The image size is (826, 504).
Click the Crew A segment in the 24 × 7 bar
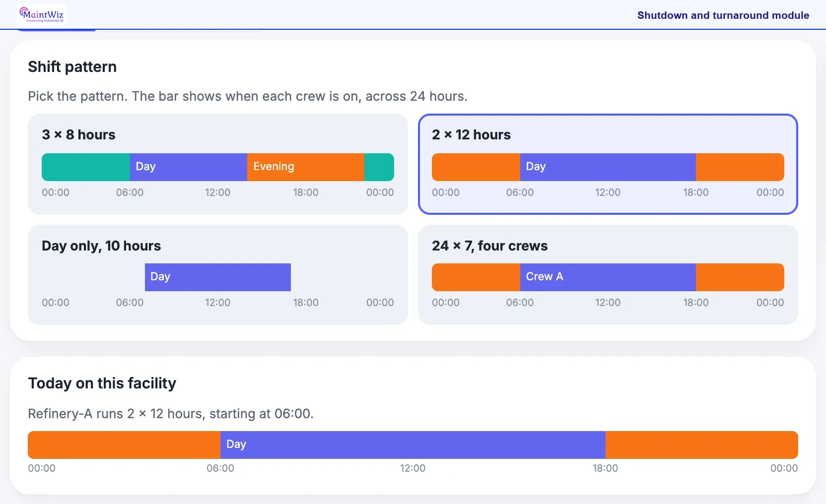point(608,277)
